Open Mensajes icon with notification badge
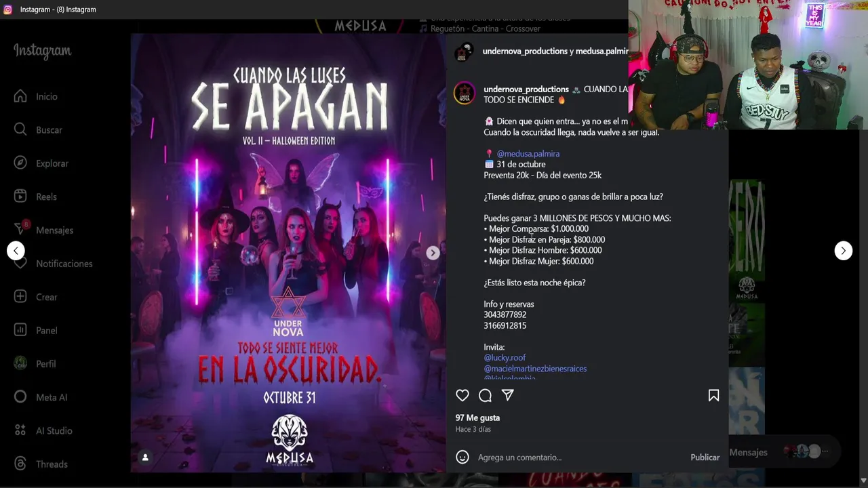868x488 pixels. tap(20, 229)
